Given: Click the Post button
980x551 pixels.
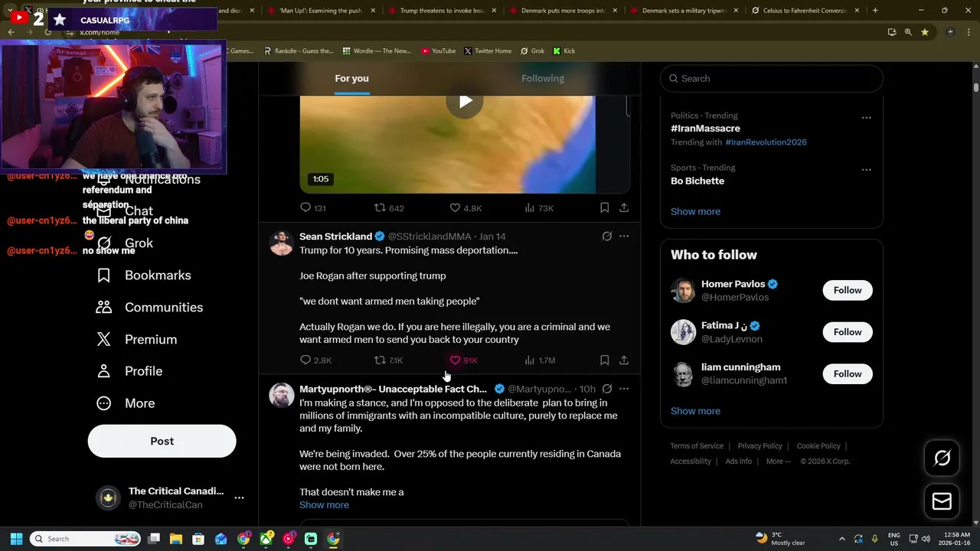Looking at the screenshot, I should 162,441.
